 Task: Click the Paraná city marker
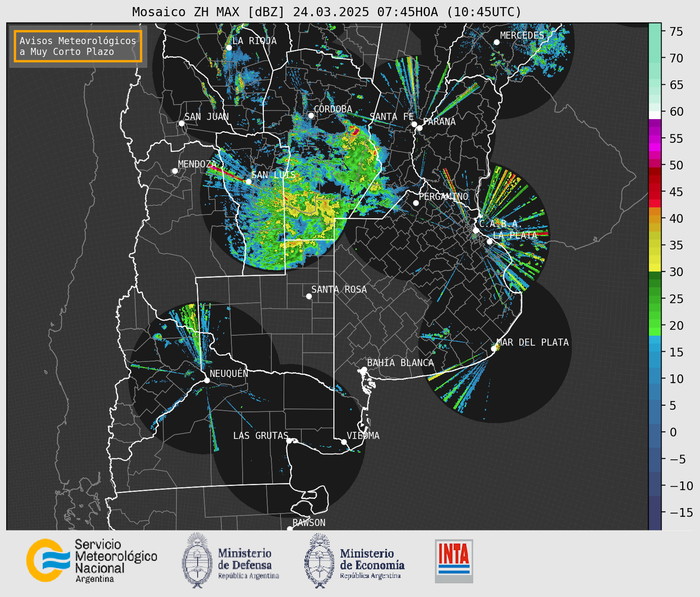coord(420,128)
